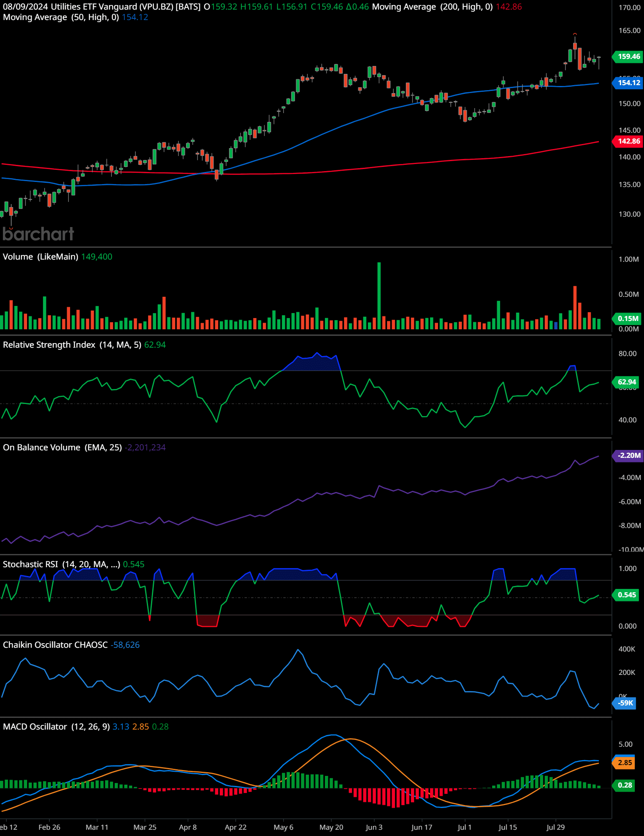This screenshot has height=836, width=644.
Task: Click the -8.00M OBV axis label
Action: (630, 525)
